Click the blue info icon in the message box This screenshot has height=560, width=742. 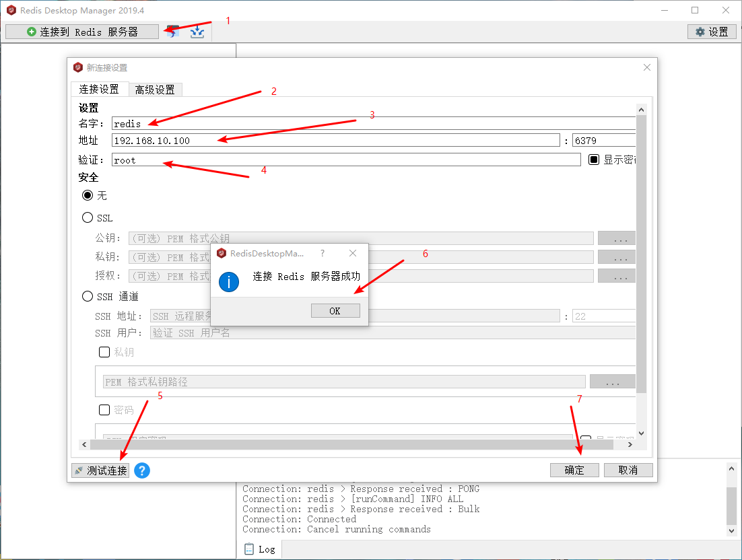pos(229,282)
